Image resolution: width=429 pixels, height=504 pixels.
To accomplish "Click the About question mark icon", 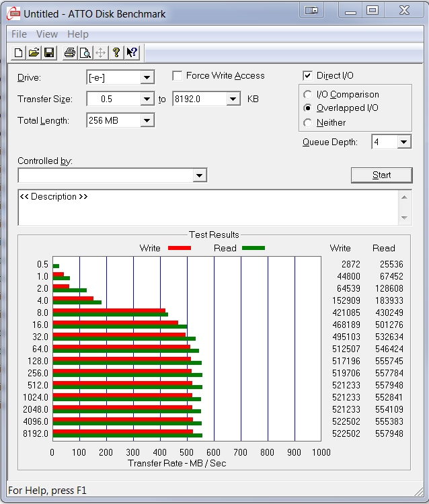I will pyautogui.click(x=116, y=52).
